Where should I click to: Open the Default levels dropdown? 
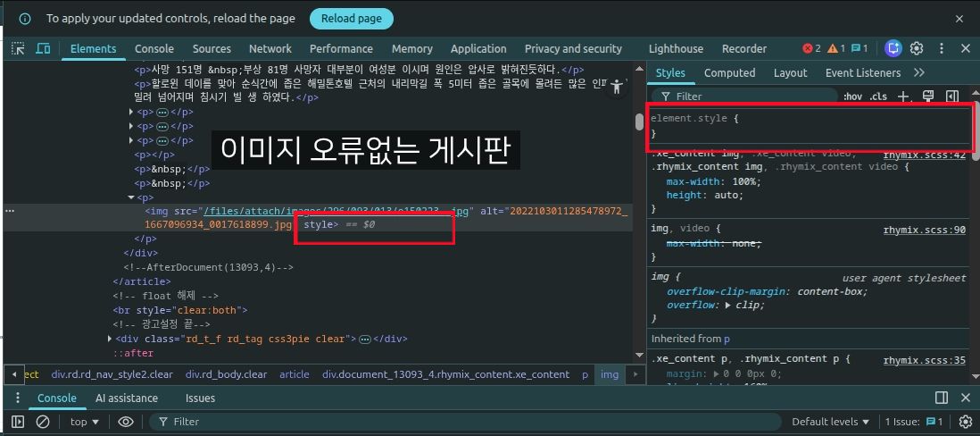coord(830,422)
